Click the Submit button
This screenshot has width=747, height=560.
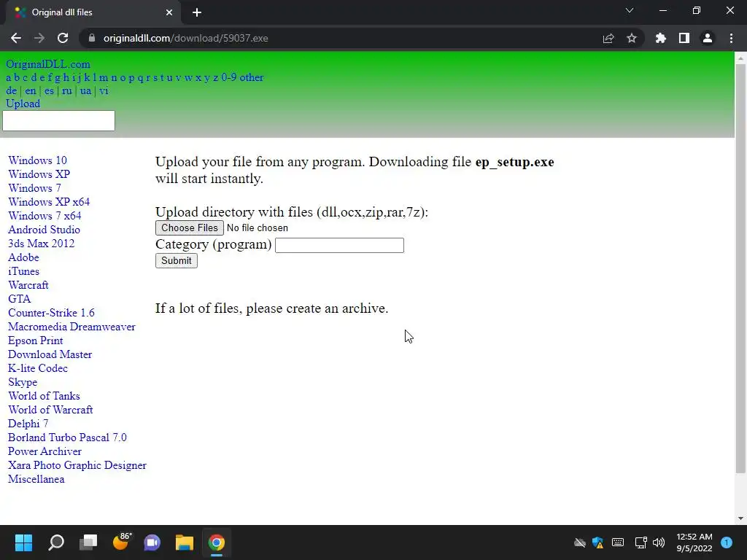point(177,260)
